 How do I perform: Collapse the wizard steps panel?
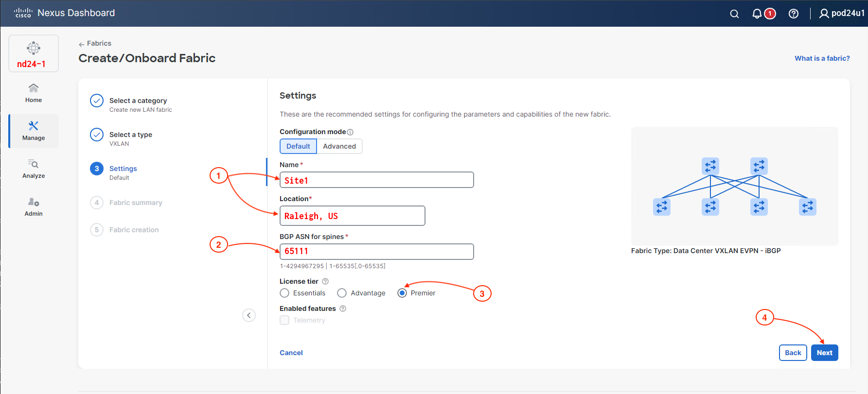click(249, 315)
